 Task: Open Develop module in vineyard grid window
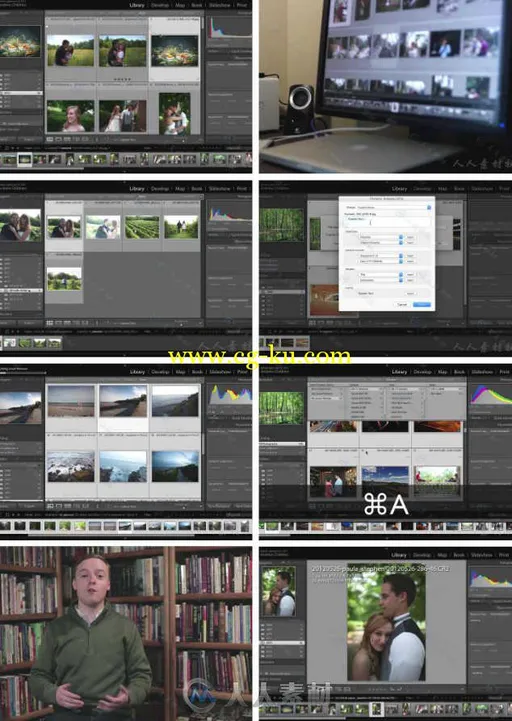160,189
